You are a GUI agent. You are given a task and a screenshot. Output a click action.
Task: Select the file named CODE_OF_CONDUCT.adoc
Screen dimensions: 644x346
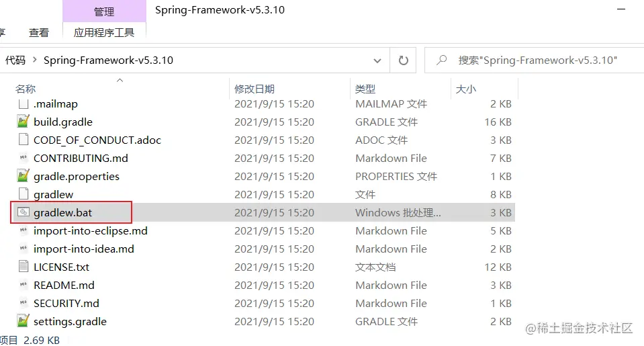pos(97,140)
